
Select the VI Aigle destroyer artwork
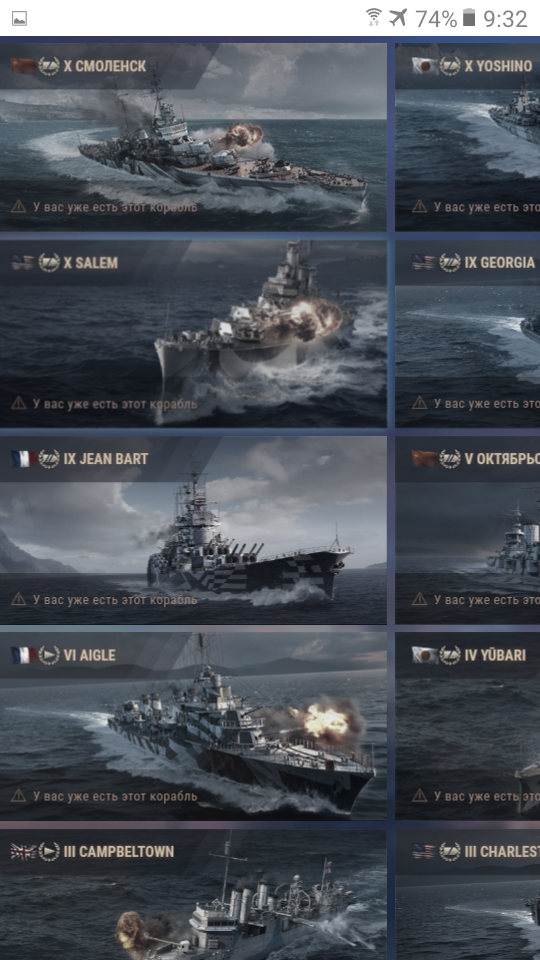pyautogui.click(x=193, y=727)
